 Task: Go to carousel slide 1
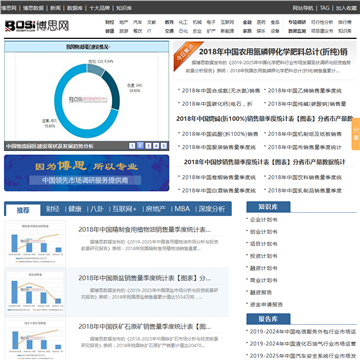tap(132, 146)
